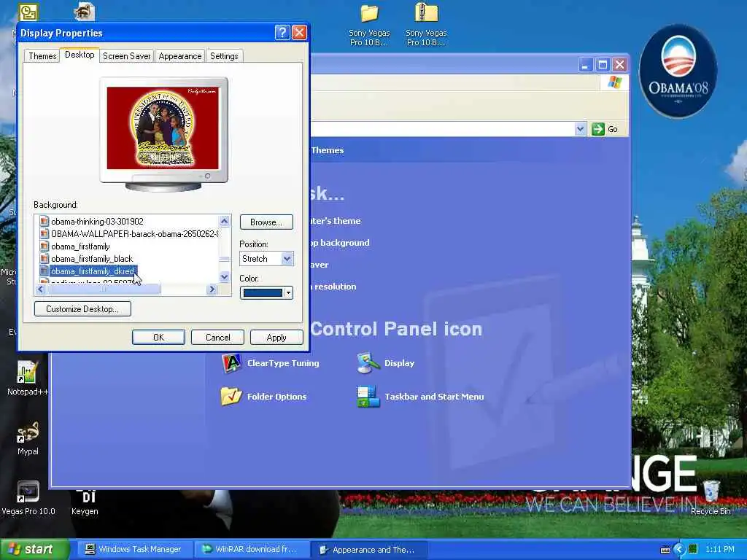This screenshot has height=560, width=747.
Task: Click the green Go arrow icon
Action: [x=597, y=129]
